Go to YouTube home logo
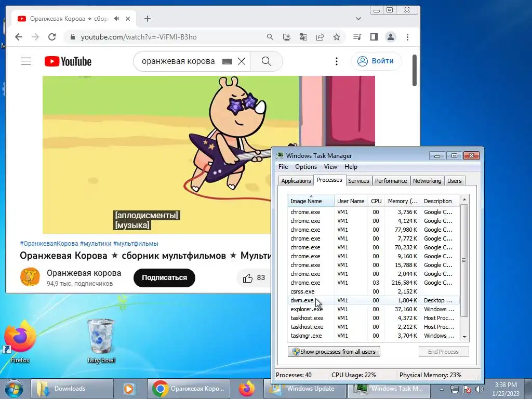532x399 pixels. coord(68,61)
